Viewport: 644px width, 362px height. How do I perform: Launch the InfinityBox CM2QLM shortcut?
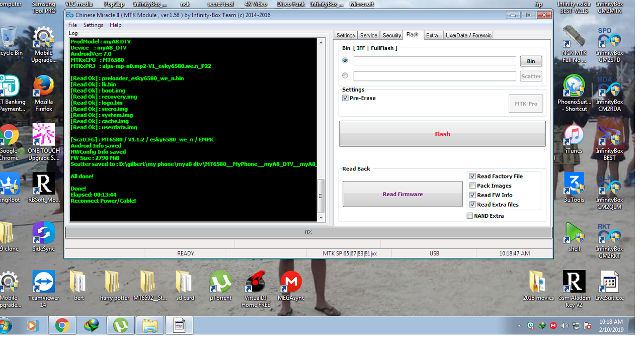[609, 191]
